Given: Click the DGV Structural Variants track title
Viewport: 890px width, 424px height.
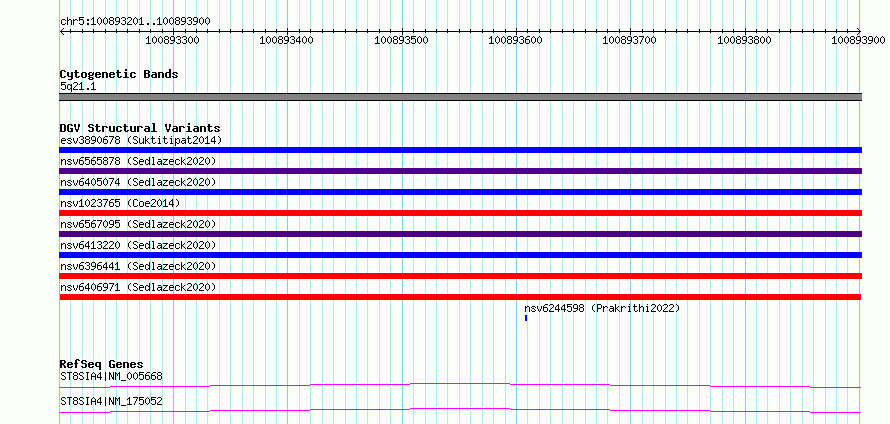Looking at the screenshot, I should tap(140, 128).
